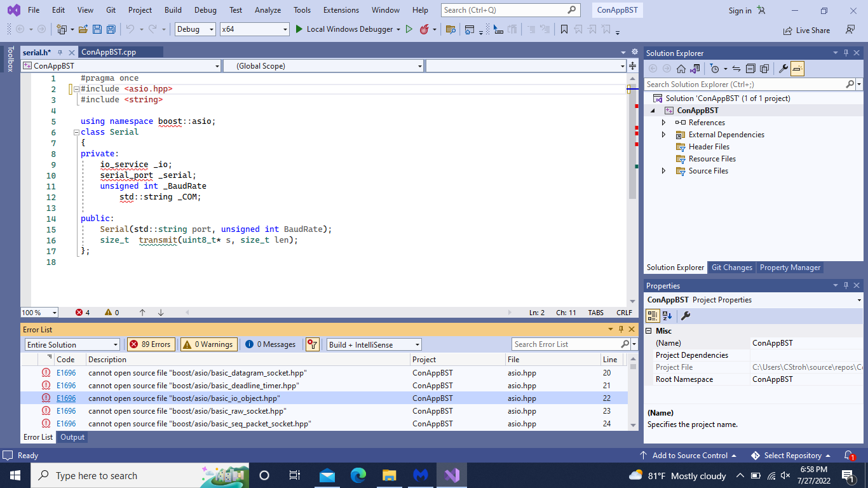This screenshot has height=488, width=868.
Task: Click the New Project toolbar icon
Action: click(x=62, y=29)
